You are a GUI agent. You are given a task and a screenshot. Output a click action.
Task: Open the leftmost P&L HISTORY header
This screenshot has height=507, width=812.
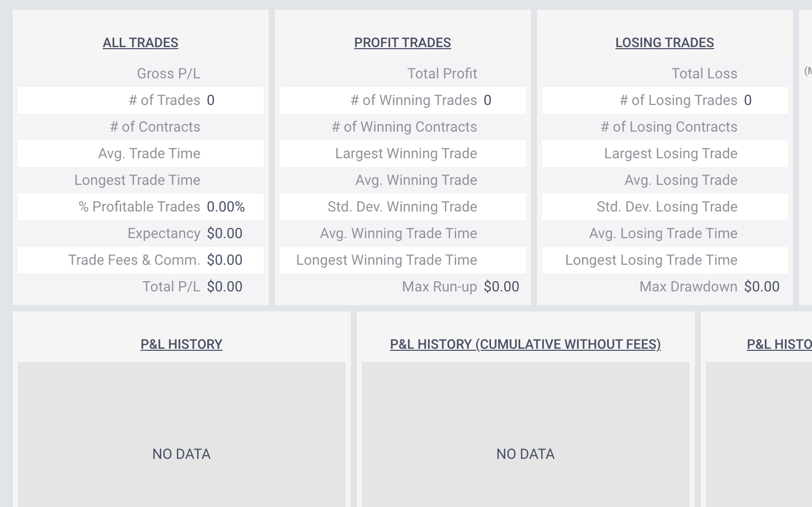[x=181, y=344]
